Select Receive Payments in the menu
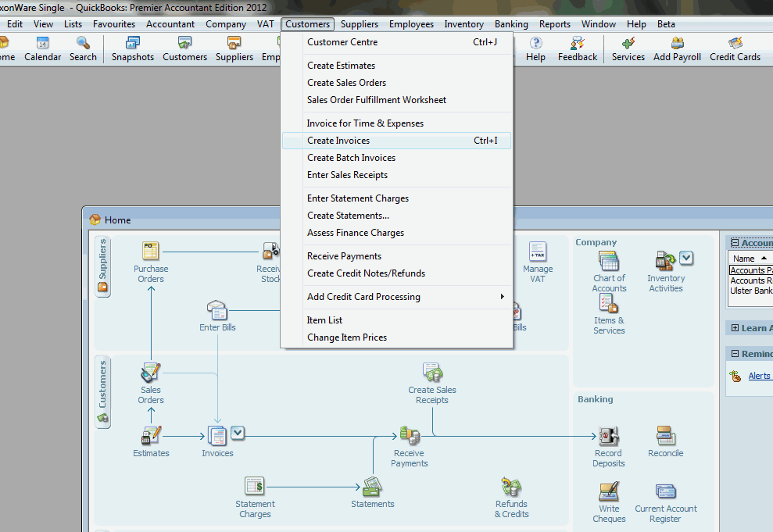The width and height of the screenshot is (773, 532). click(x=397, y=256)
